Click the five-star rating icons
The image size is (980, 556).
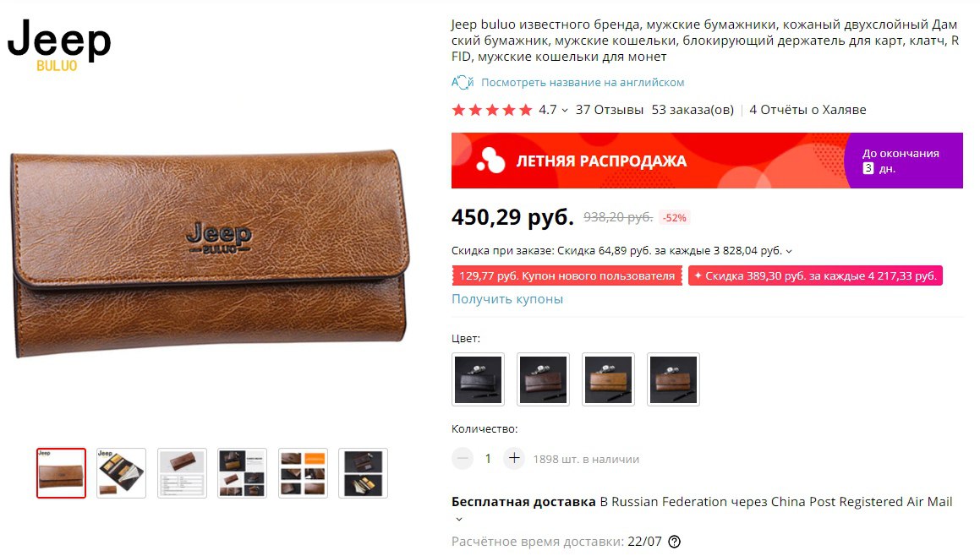(x=492, y=110)
